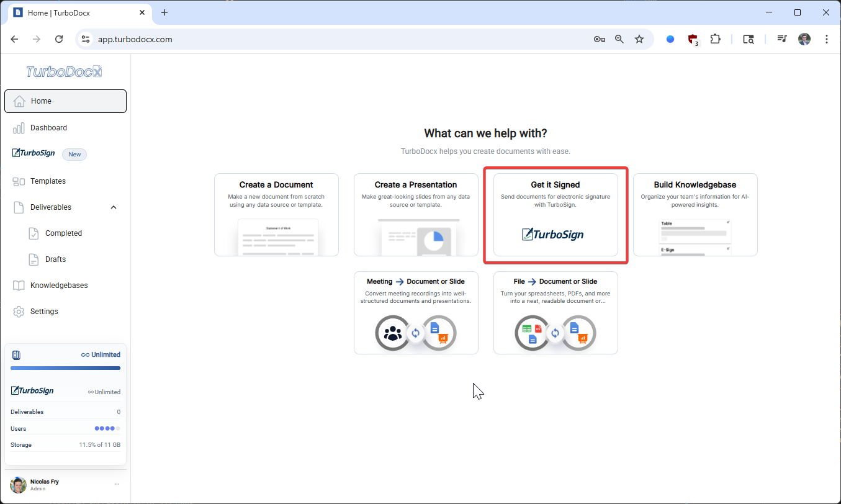Select the Get it Signed card
841x504 pixels.
click(x=555, y=215)
